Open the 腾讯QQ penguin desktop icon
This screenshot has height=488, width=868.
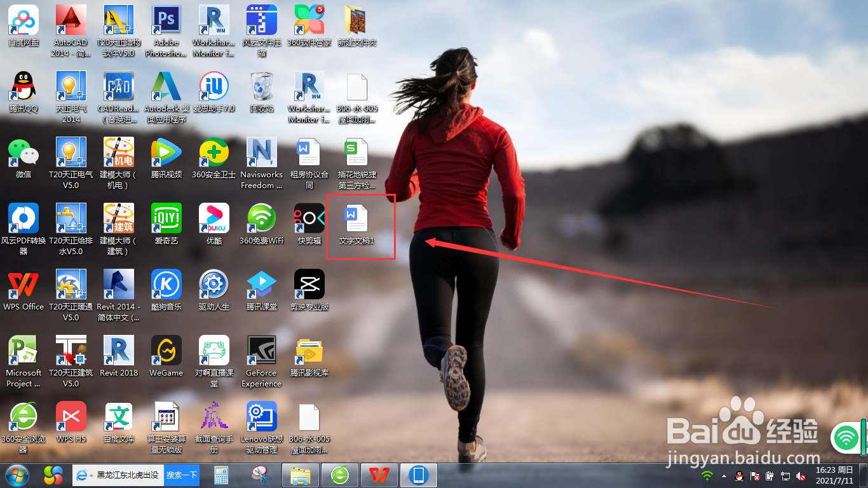click(24, 92)
